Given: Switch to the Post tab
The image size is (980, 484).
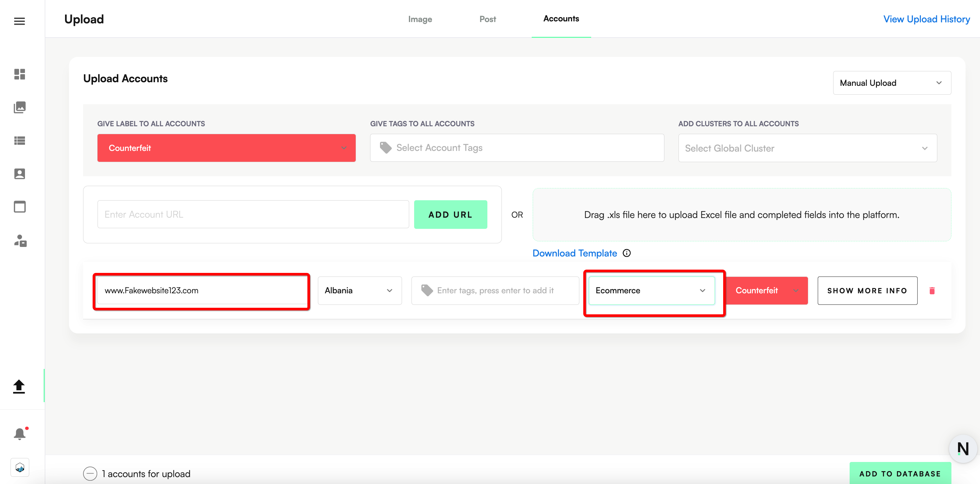Looking at the screenshot, I should point(487,19).
